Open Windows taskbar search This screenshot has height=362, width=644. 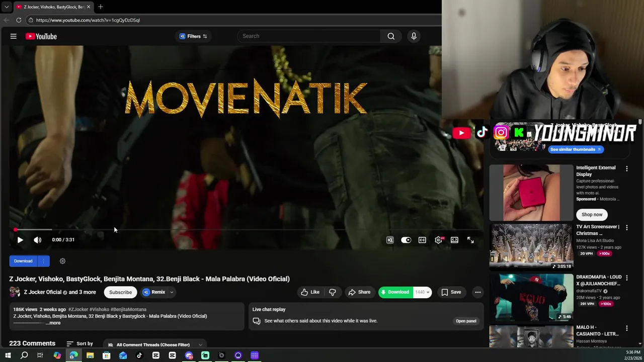pyautogui.click(x=24, y=355)
